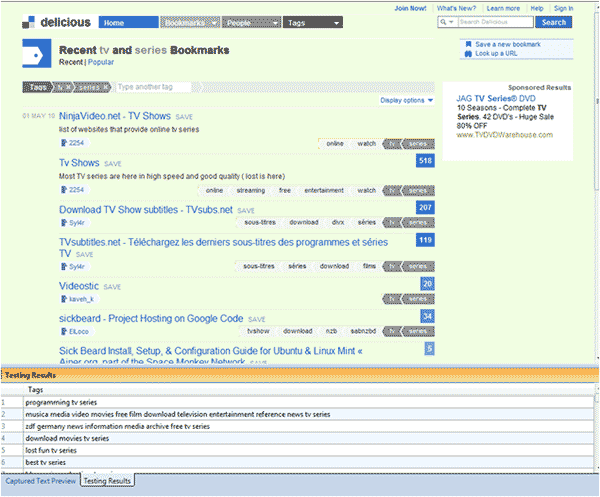Open the Tv Shows bookmark link
Viewport: 600px width, 497px height.
tap(79, 163)
